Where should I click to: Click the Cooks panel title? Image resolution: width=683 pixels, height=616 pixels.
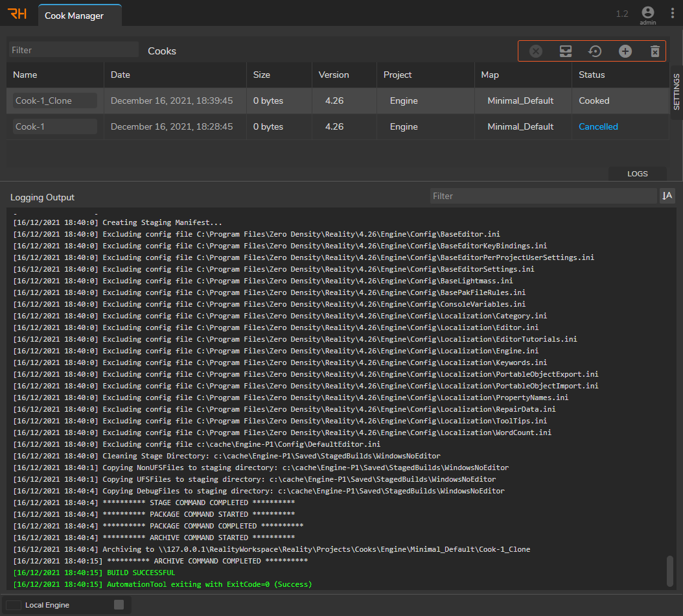coord(162,51)
